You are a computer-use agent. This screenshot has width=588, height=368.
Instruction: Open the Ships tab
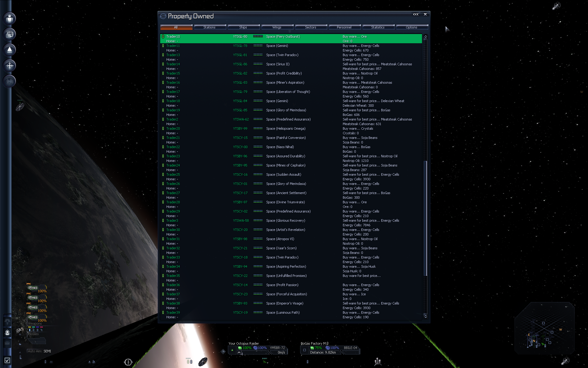point(243,27)
